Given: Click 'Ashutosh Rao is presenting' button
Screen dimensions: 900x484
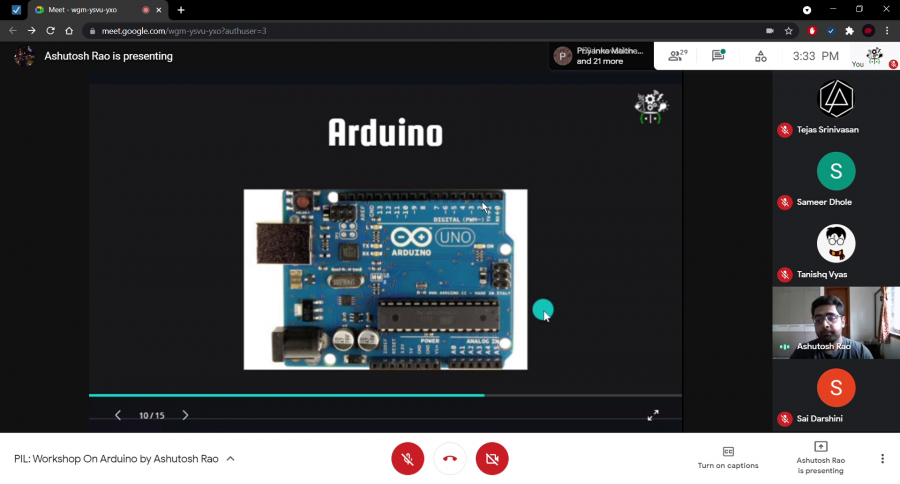Looking at the screenshot, I should pyautogui.click(x=820, y=456).
